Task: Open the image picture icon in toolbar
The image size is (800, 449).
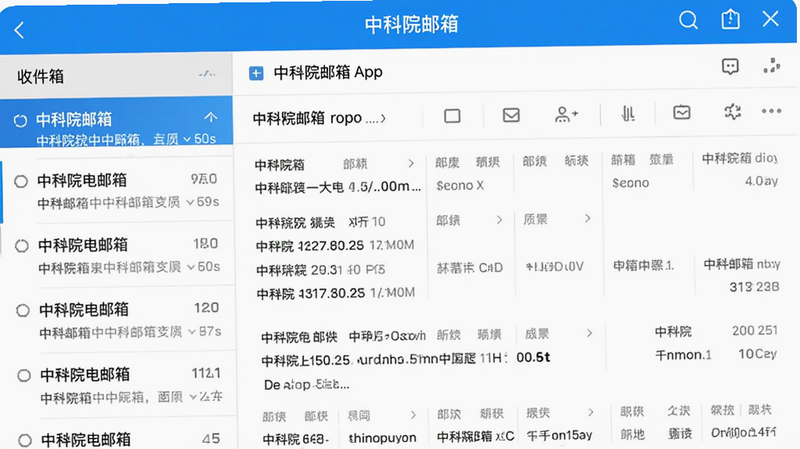Action: (682, 112)
